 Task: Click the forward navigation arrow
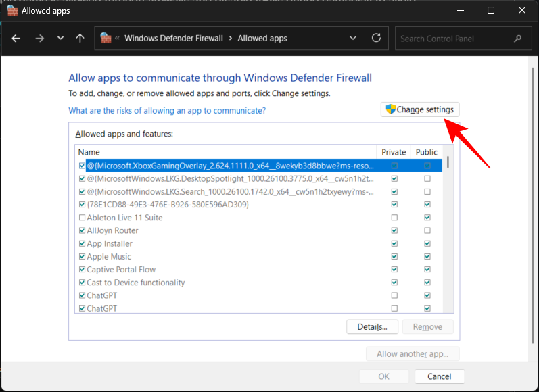tap(39, 39)
